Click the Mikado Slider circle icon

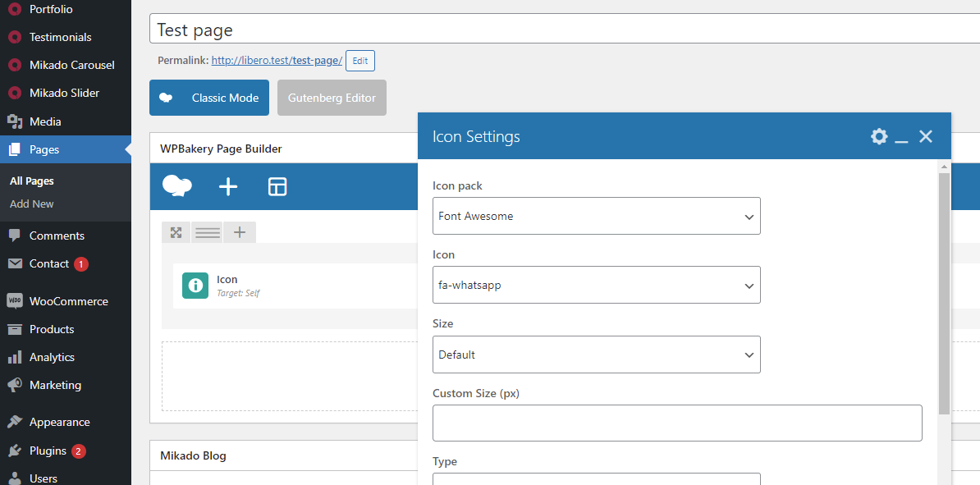[x=15, y=93]
